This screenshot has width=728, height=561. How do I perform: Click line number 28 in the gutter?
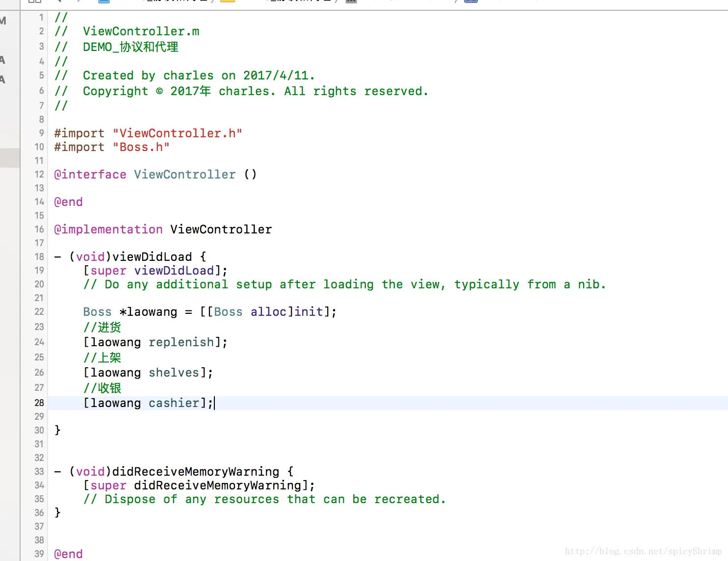pos(39,403)
